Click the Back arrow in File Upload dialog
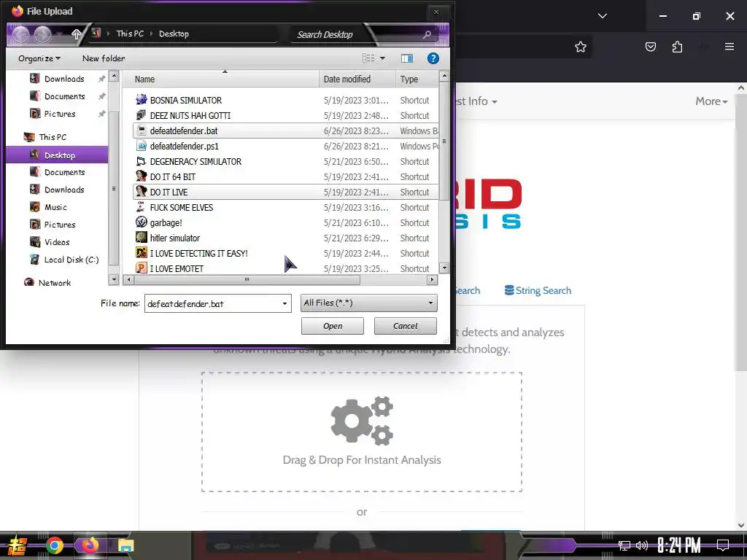Image resolution: width=747 pixels, height=560 pixels. point(21,34)
